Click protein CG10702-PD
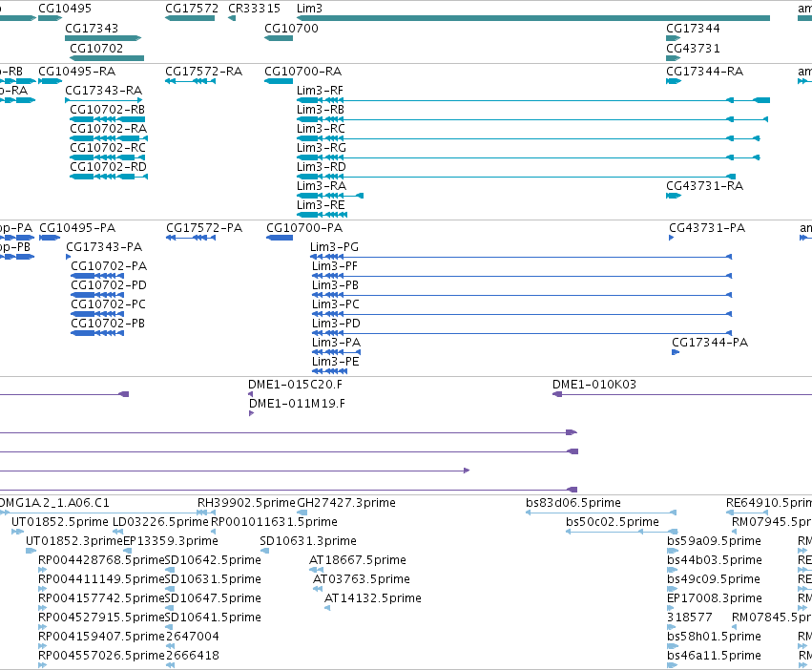The width and height of the screenshot is (812, 670). [109, 285]
